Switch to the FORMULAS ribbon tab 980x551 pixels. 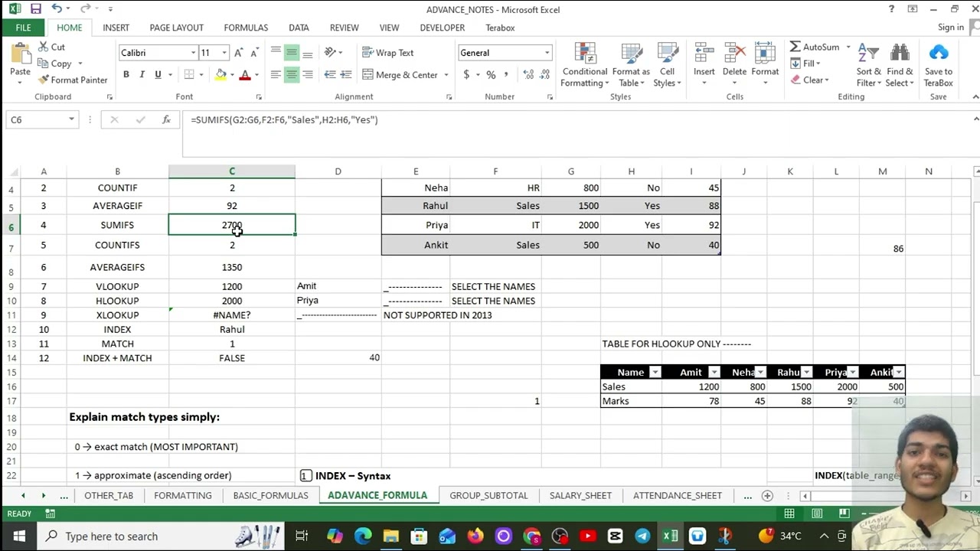(246, 28)
